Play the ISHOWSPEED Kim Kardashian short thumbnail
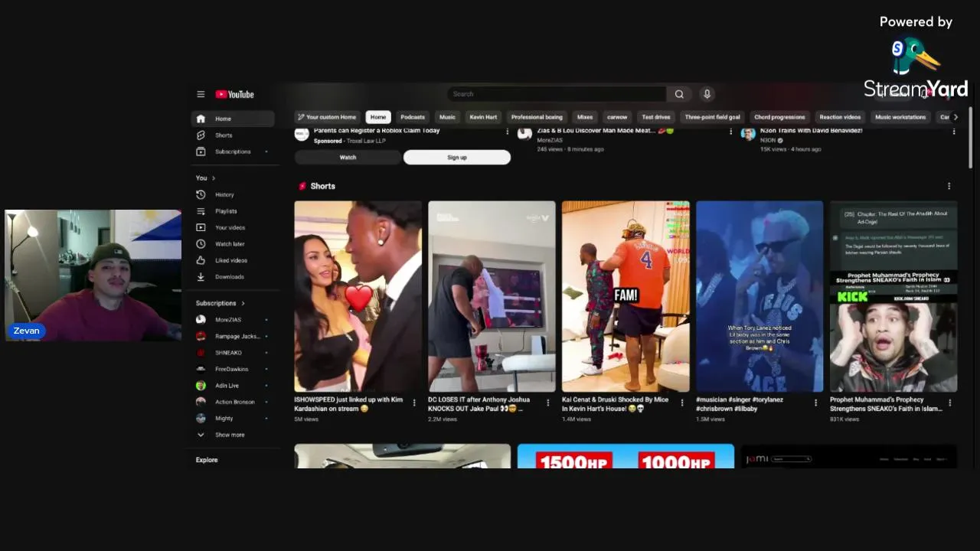The width and height of the screenshot is (980, 551). [358, 297]
